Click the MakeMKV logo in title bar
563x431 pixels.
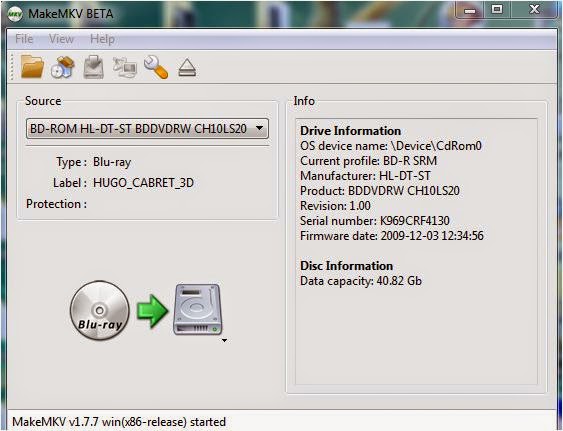coord(15,14)
